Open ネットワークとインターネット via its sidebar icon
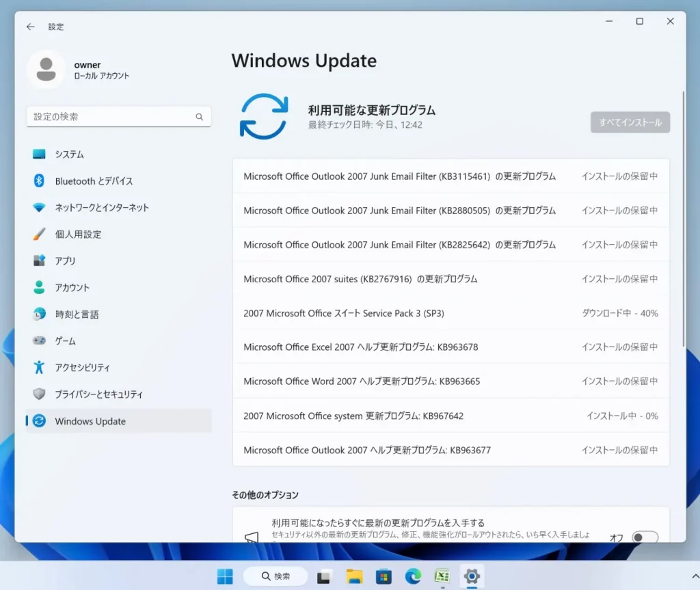Screen dimensions: 700x590 click(x=40, y=207)
